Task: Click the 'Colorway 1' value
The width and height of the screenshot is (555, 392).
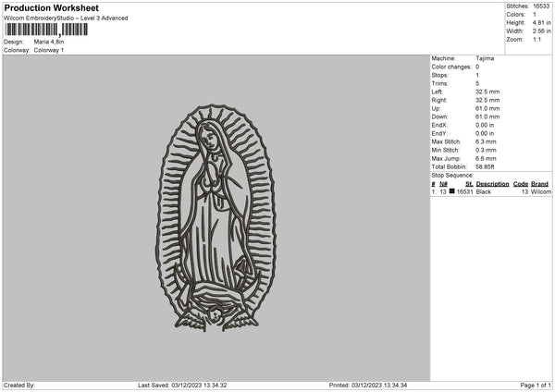Action: coord(49,50)
